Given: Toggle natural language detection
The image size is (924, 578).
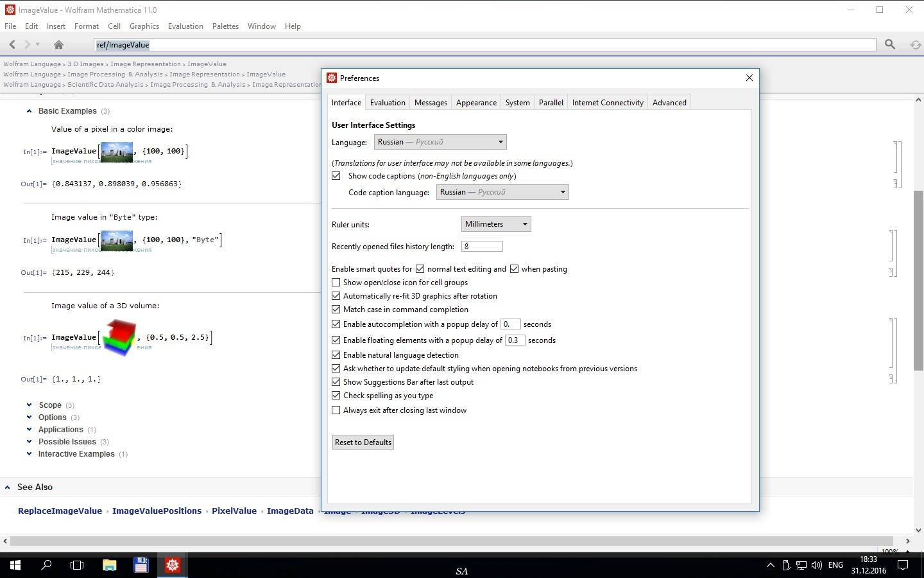Looking at the screenshot, I should 336,355.
